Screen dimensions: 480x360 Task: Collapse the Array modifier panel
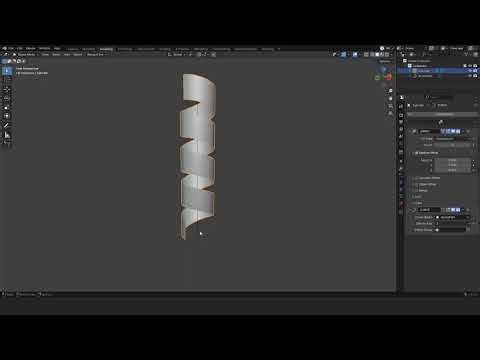[411, 131]
